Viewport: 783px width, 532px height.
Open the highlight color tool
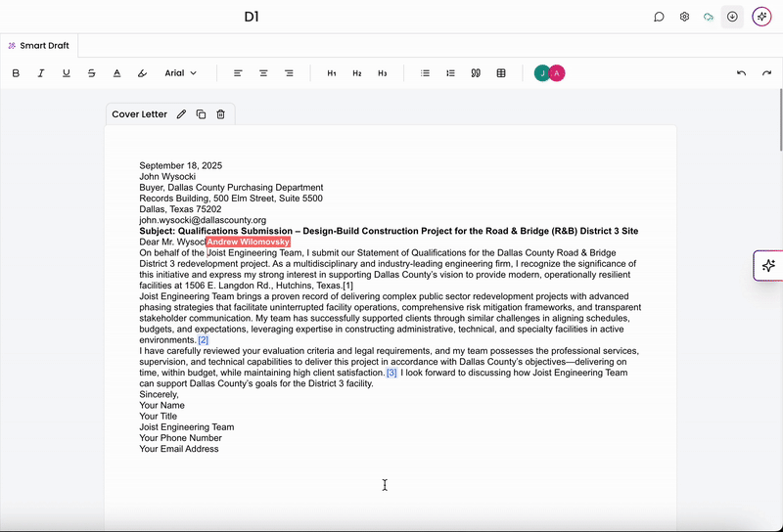click(x=142, y=73)
